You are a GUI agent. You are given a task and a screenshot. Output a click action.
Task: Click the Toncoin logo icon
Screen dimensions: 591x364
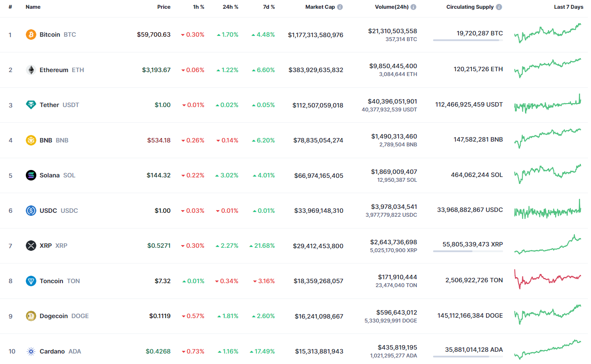[x=31, y=281]
